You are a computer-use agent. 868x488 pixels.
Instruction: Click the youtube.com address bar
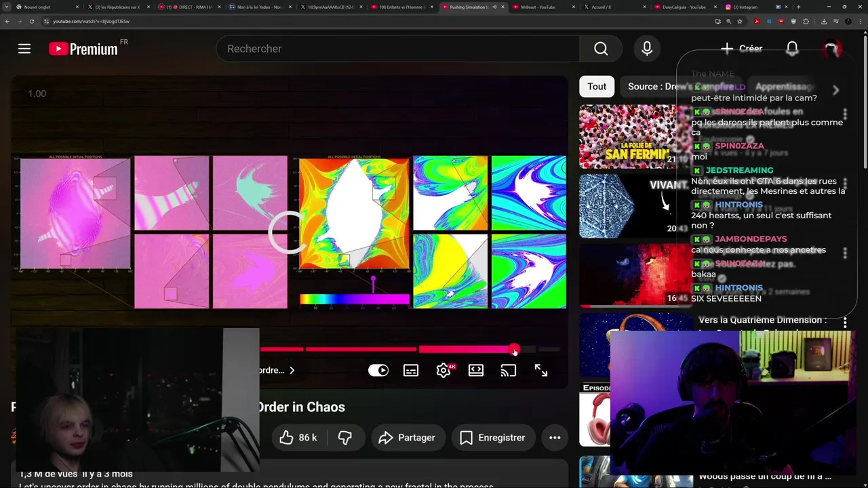coord(380,21)
